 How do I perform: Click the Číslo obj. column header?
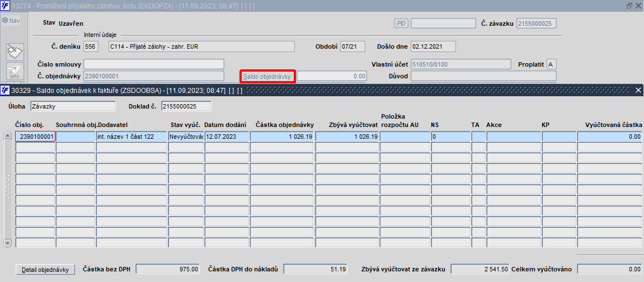[x=30, y=125]
